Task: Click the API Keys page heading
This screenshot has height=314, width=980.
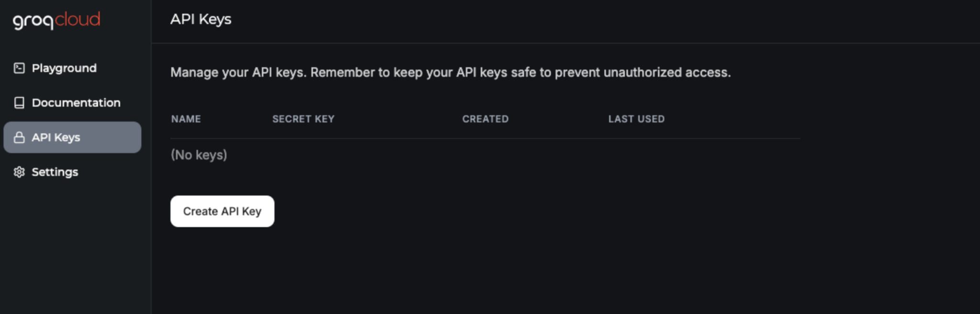Action: [x=201, y=19]
